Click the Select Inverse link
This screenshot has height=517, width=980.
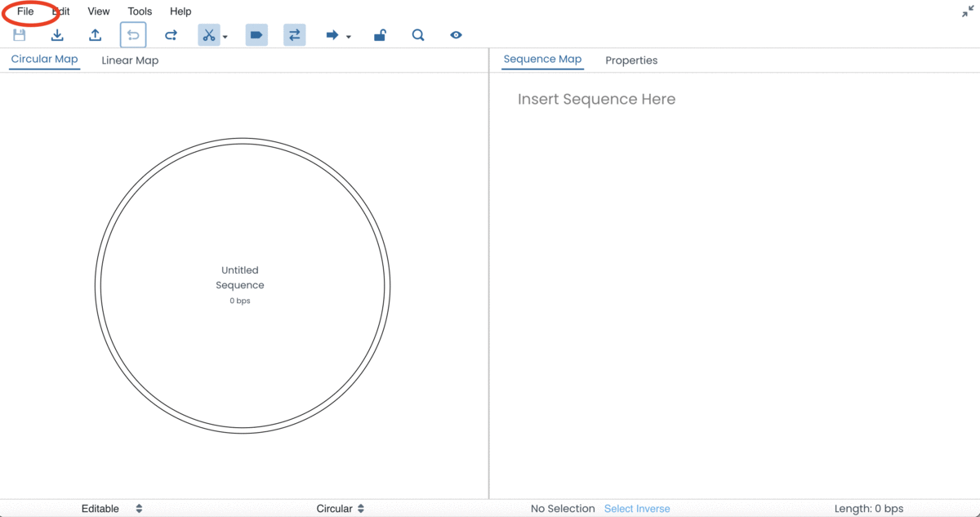pos(637,508)
